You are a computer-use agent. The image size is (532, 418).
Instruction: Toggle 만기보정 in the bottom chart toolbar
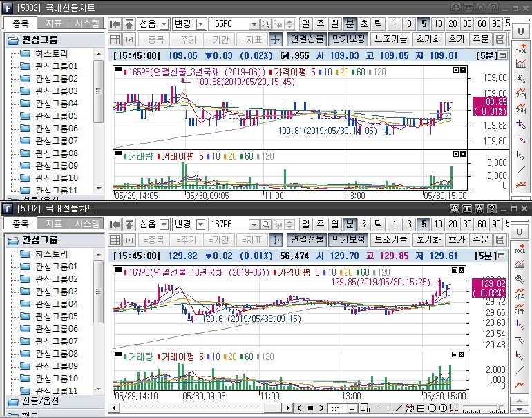click(x=348, y=239)
